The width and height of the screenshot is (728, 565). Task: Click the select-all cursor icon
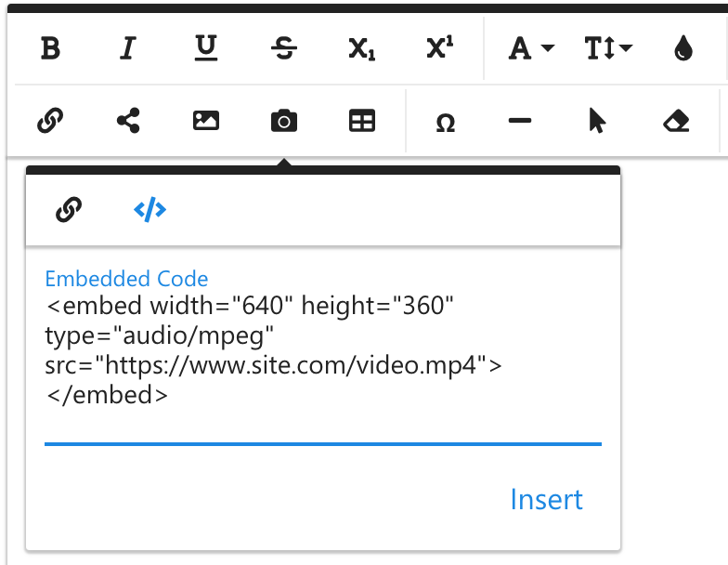(597, 121)
